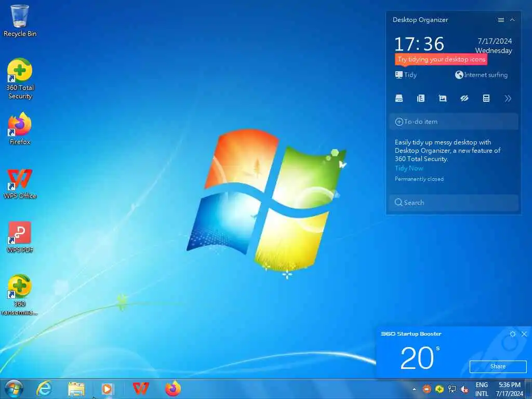Screen dimensions: 532x399
Task: Open the ENG INTL language indicator
Action: 482,389
